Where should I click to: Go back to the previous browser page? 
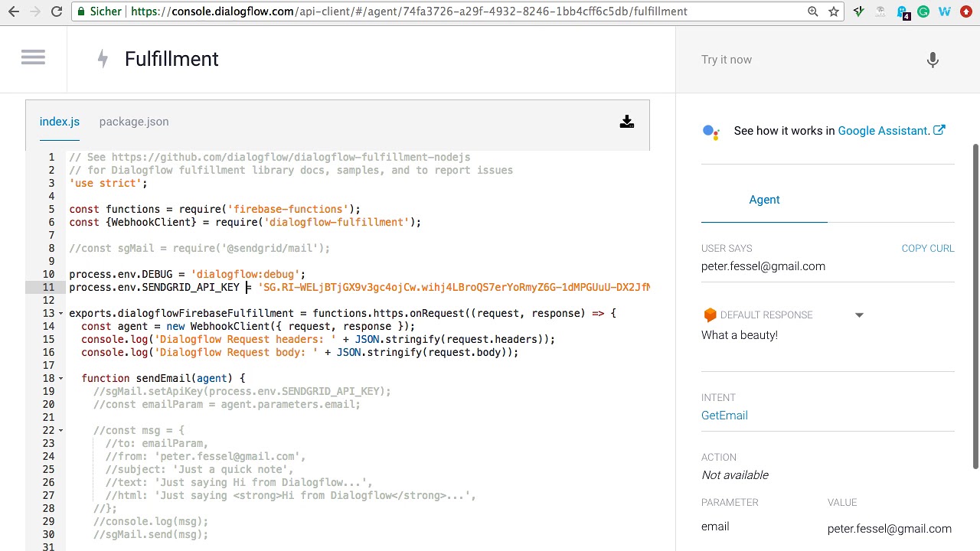[14, 11]
